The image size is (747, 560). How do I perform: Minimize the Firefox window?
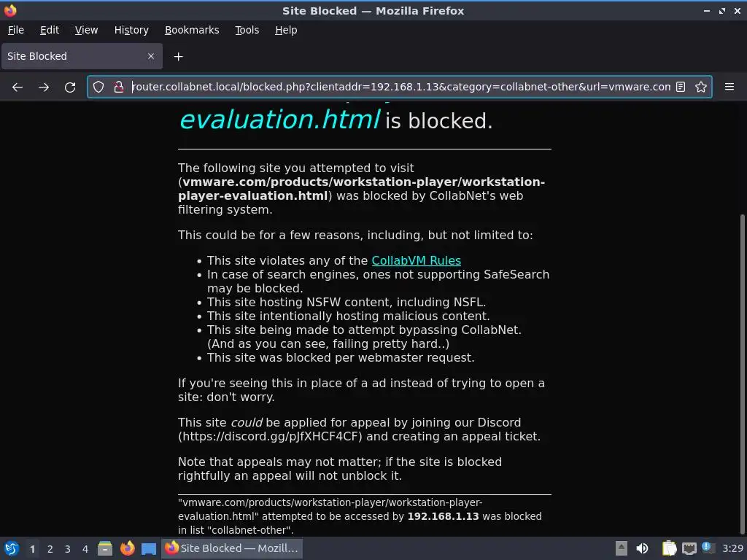click(x=707, y=10)
